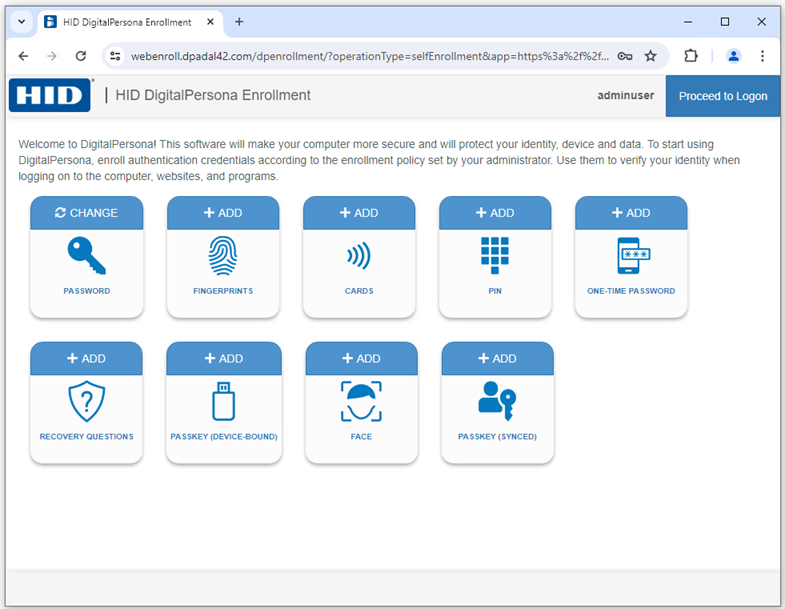This screenshot has width=785, height=609.
Task: Select the PIN keypad icon
Action: pos(495,256)
